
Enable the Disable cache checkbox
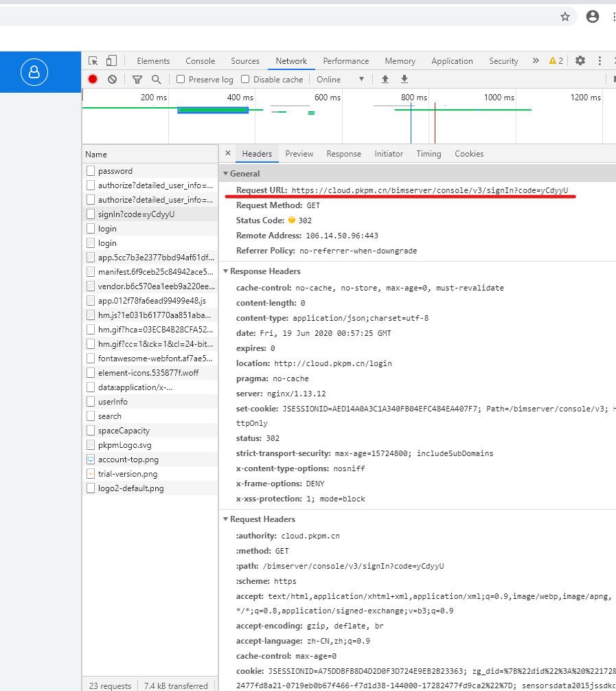tap(245, 79)
